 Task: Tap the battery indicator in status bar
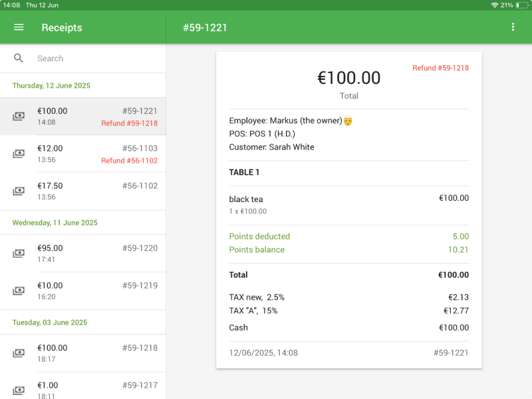click(522, 5)
